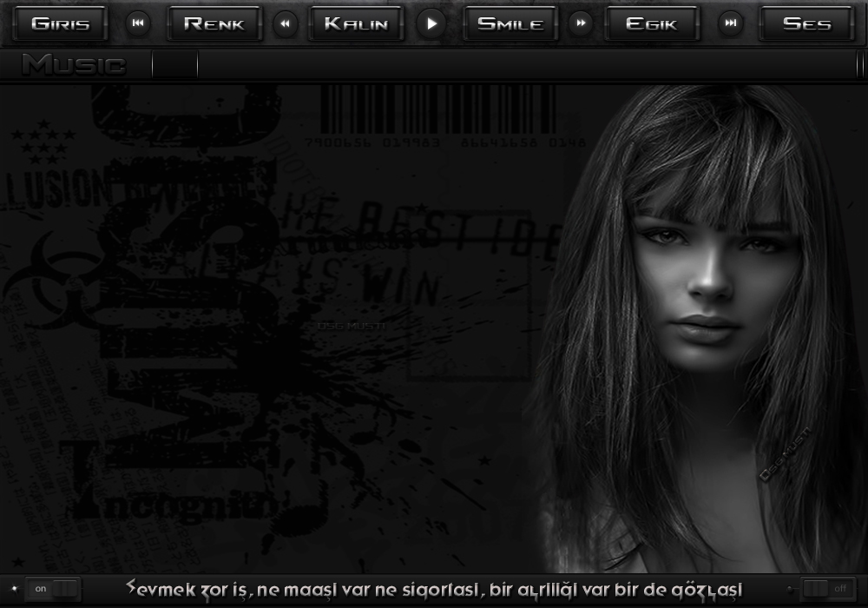
Task: Open the Smile menu
Action: (510, 23)
